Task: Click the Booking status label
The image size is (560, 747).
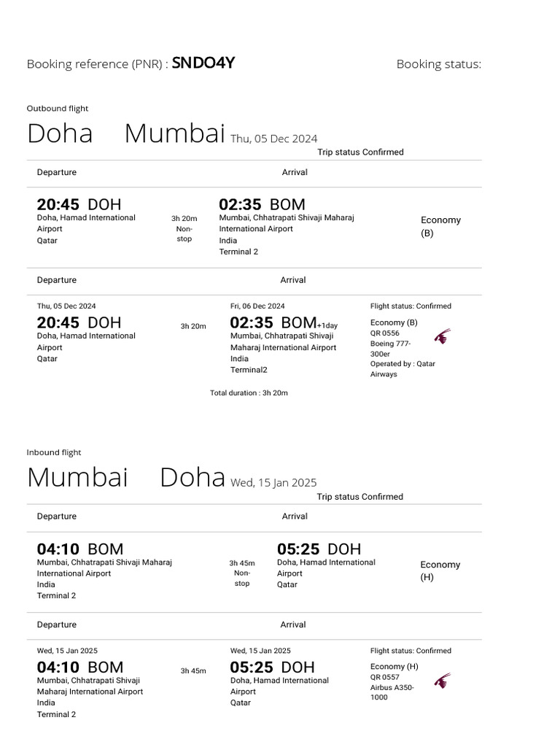Action: click(x=438, y=64)
